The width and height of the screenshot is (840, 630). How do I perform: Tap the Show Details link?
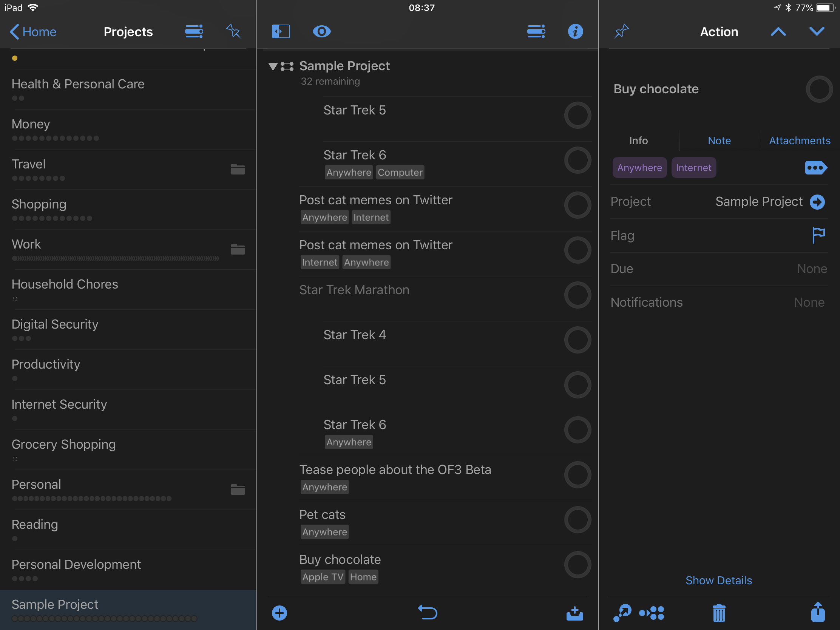click(x=718, y=580)
